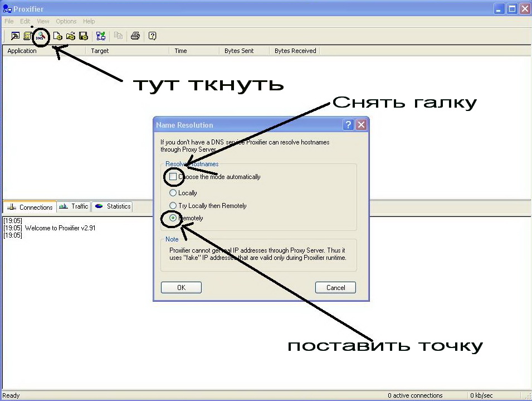
Task: Click Open configuration folder icon
Action: tap(71, 36)
